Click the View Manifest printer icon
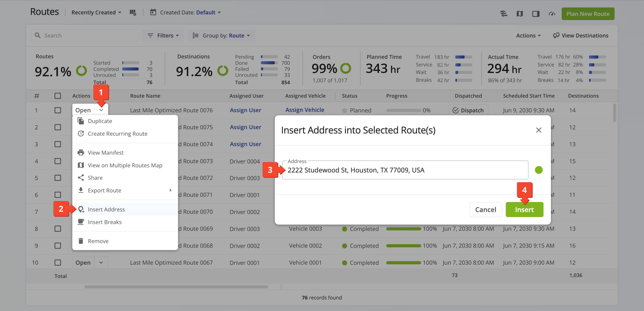The width and height of the screenshot is (644, 311). 81,152
